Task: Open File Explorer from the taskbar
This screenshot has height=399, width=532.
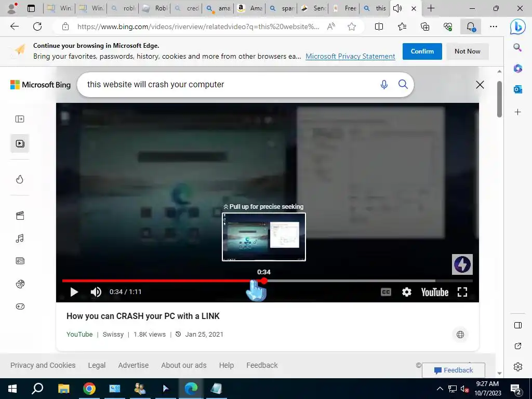Action: tap(63, 389)
